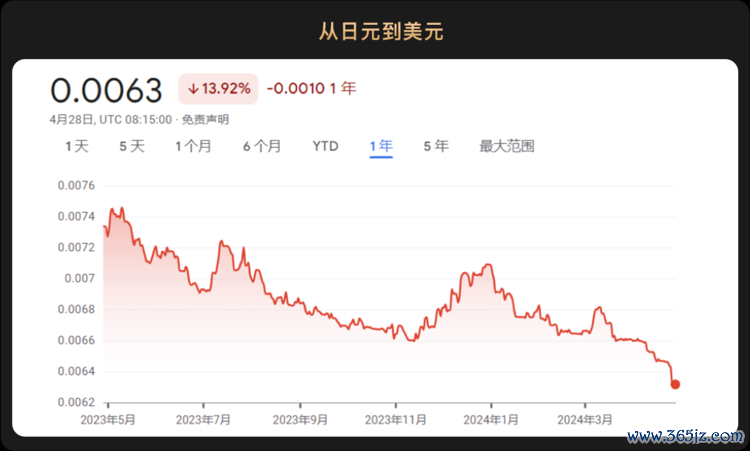Show the 1个月 chart range
Viewport: 750px width, 451px height.
193,146
